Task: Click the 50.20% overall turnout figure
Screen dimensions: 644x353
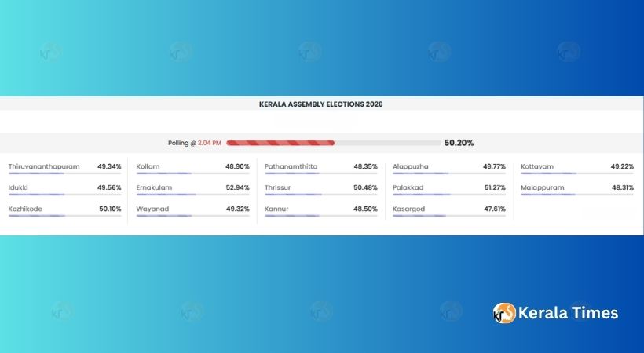Action: [459, 143]
